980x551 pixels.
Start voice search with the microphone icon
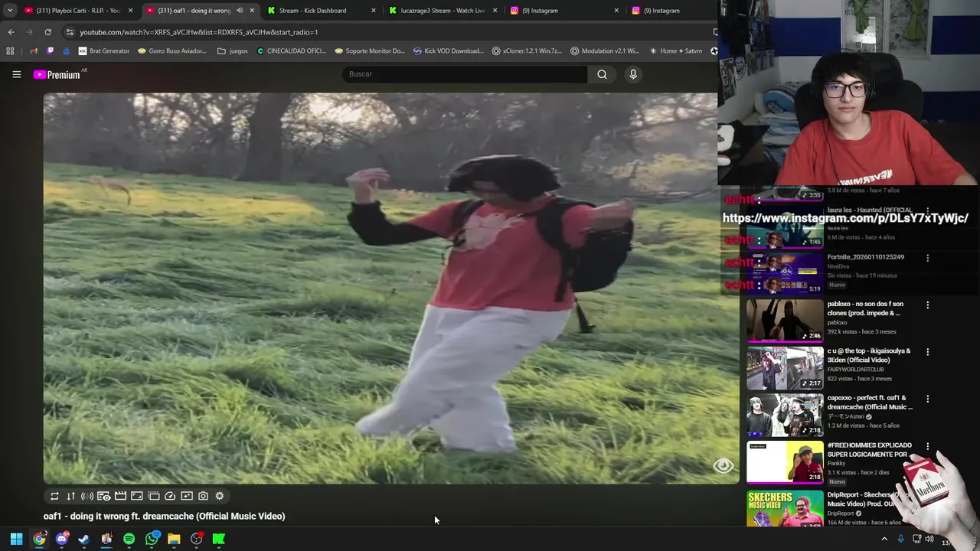pos(633,74)
